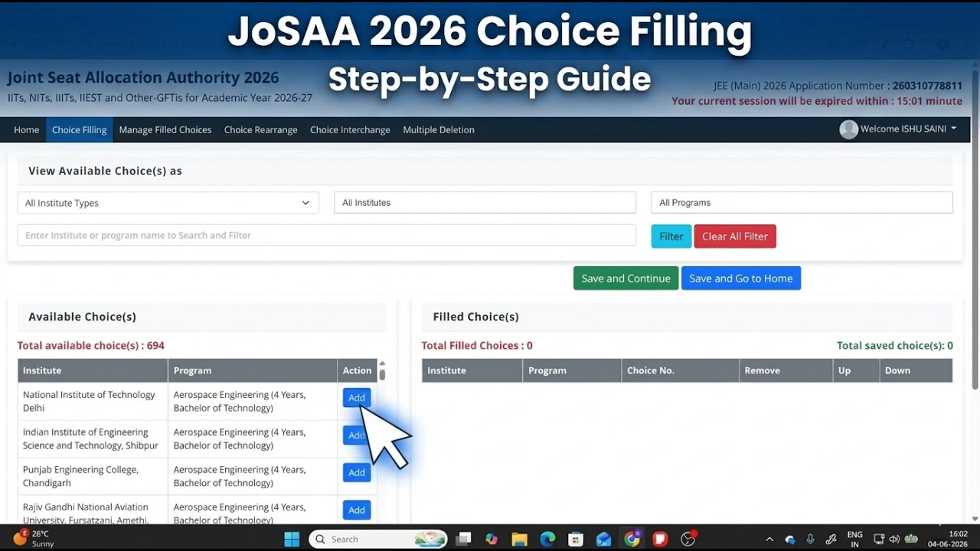Add National Institute of Technology Delhi Aerospace
Screen dimensions: 980x551
(357, 398)
